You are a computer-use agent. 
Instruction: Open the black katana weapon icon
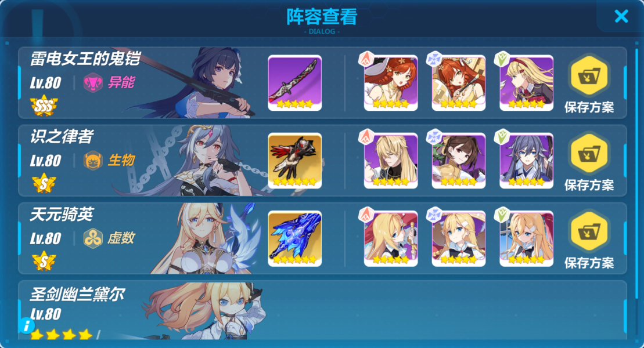pyautogui.click(x=294, y=83)
